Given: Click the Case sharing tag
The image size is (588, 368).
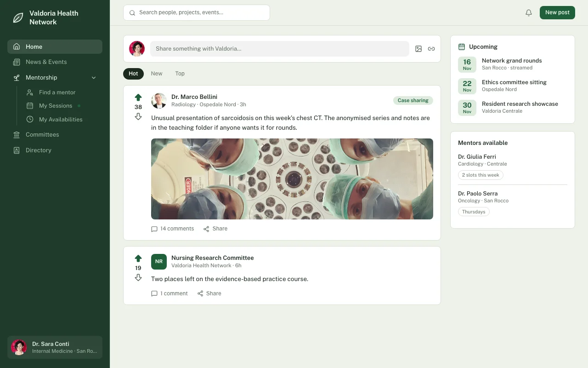Looking at the screenshot, I should tap(413, 101).
